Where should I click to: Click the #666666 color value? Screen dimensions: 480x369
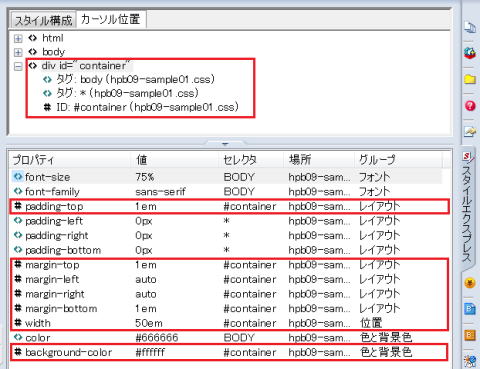157,338
